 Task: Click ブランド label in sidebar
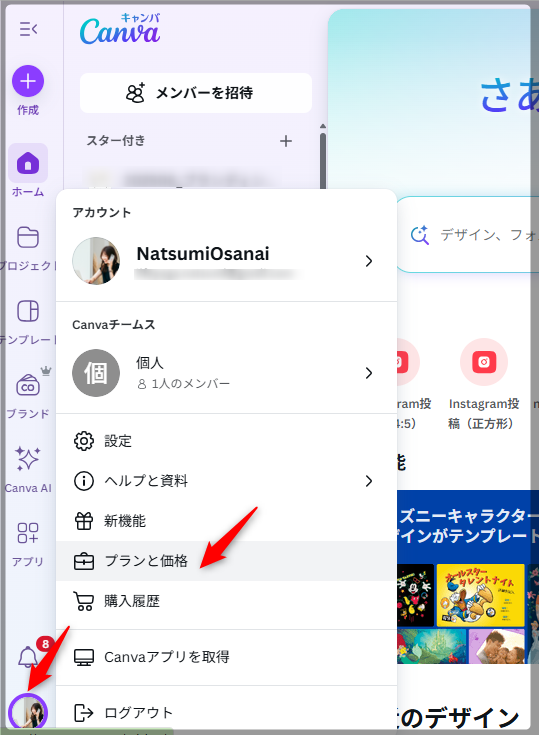(28, 413)
